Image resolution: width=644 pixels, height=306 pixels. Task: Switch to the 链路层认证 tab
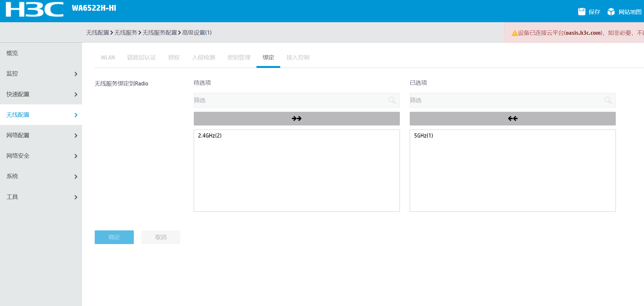tap(141, 58)
